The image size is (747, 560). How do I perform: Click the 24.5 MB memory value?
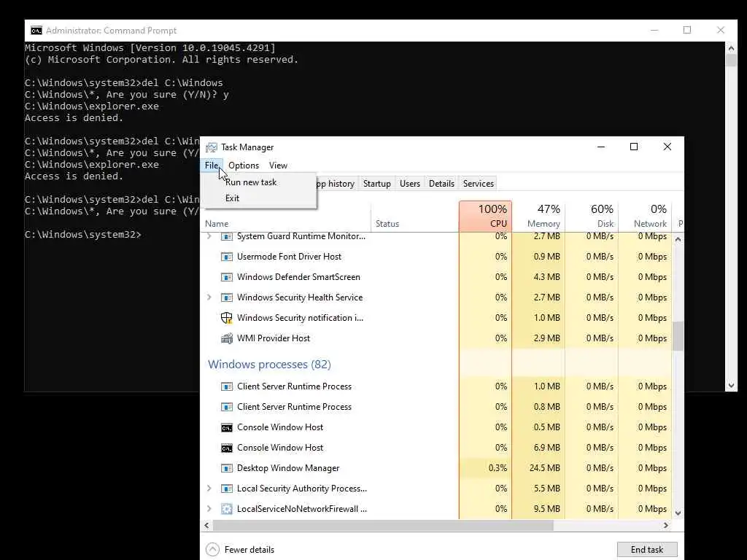coord(544,468)
